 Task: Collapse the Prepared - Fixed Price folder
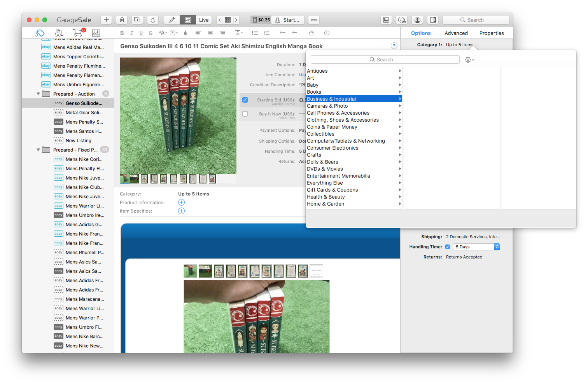click(38, 150)
